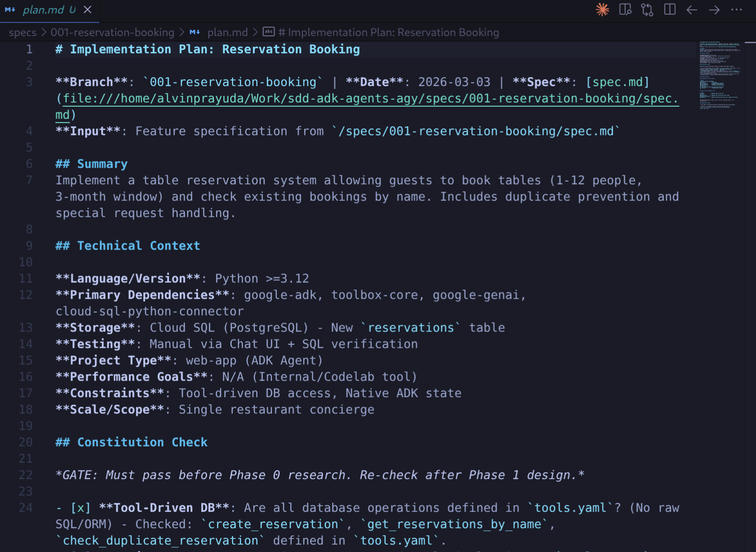Viewport: 756px width, 552px height.
Task: Click the specs breadcrumb folder
Action: pyautogui.click(x=22, y=32)
